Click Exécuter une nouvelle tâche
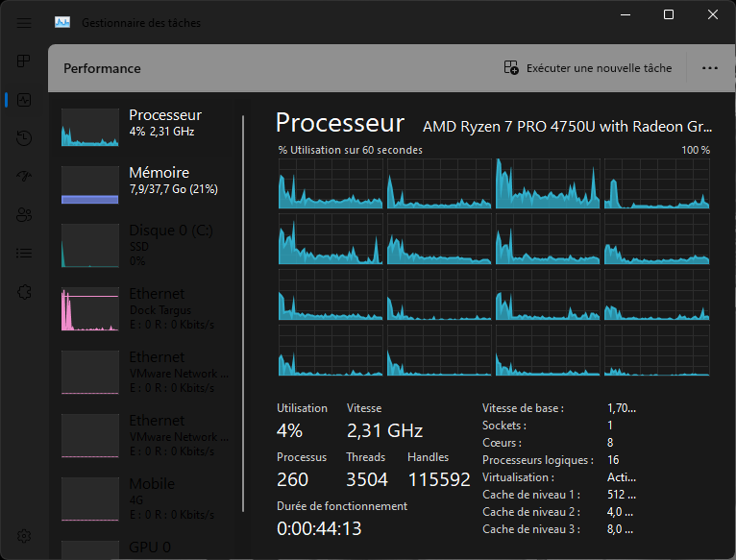This screenshot has width=736, height=560. (x=599, y=68)
